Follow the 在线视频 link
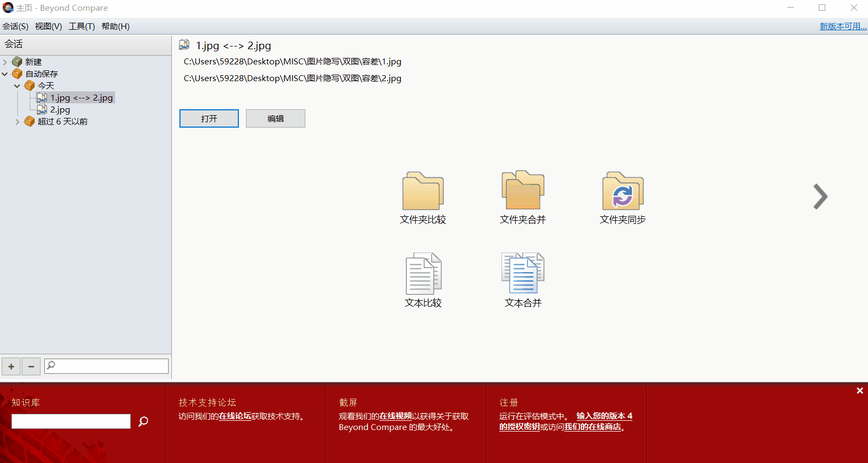 (396, 416)
